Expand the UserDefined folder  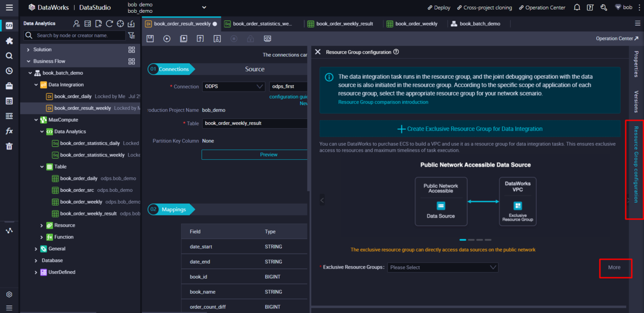click(x=36, y=272)
